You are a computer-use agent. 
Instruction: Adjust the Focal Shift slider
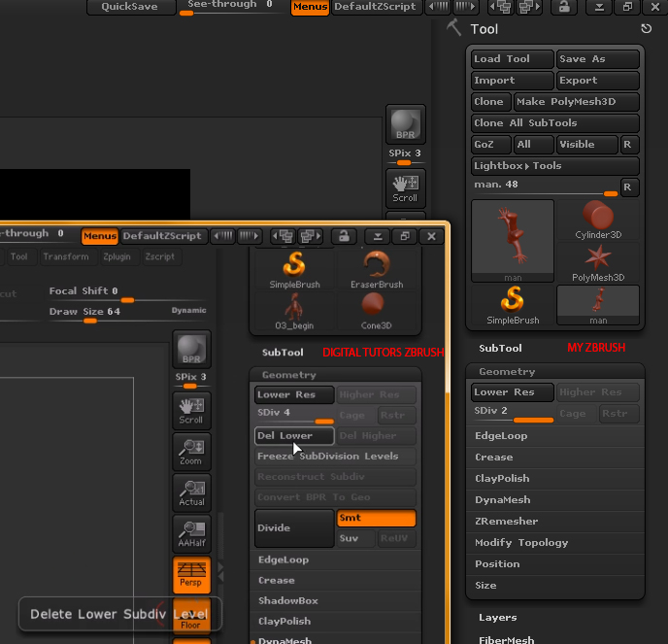tap(128, 294)
